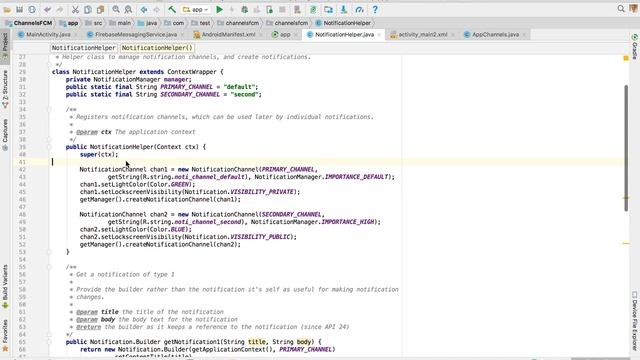Navigate Forward with the right arrow icon
640x360 pixels.
pos(156,9)
